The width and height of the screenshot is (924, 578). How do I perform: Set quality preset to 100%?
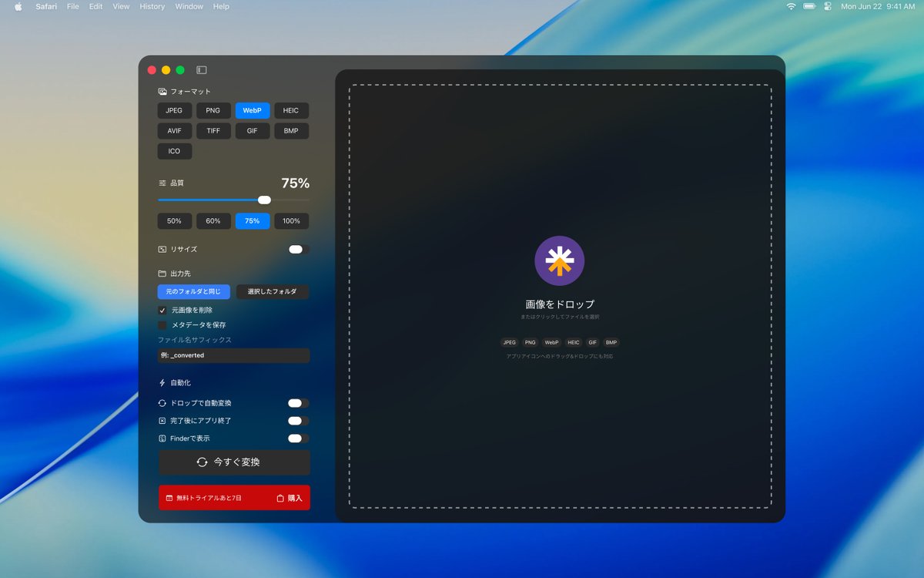tap(291, 221)
